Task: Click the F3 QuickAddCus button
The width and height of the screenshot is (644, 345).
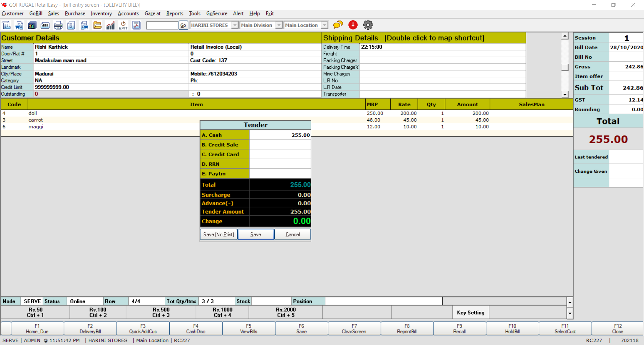Action: pyautogui.click(x=143, y=329)
